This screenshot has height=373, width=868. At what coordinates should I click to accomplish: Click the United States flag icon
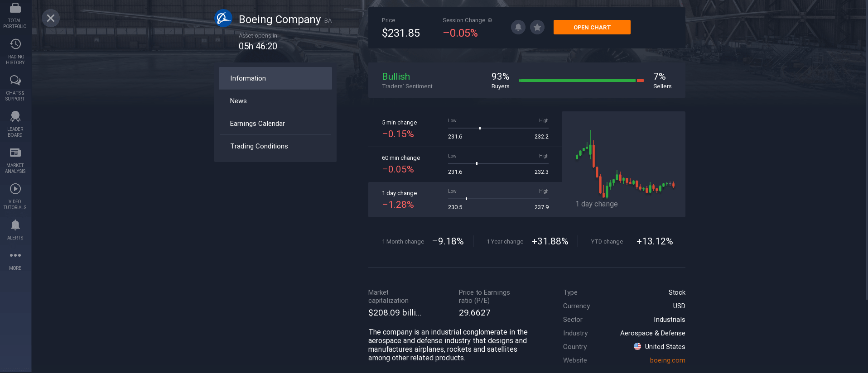(x=637, y=346)
